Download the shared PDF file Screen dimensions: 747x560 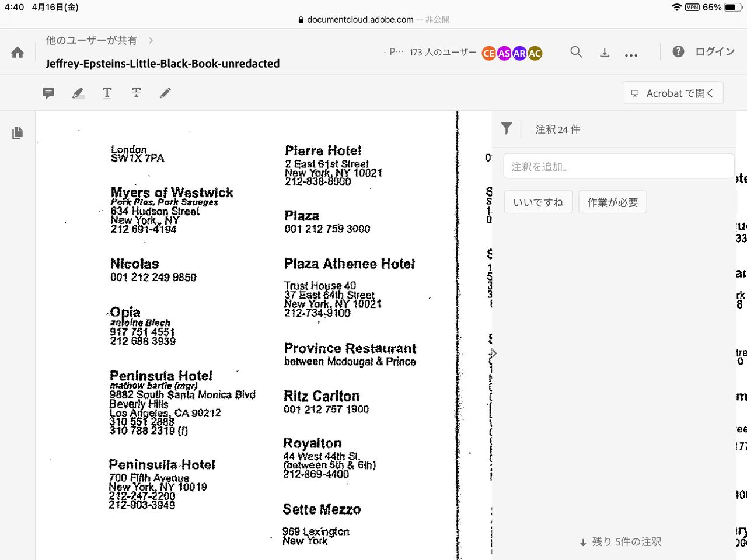coord(605,52)
